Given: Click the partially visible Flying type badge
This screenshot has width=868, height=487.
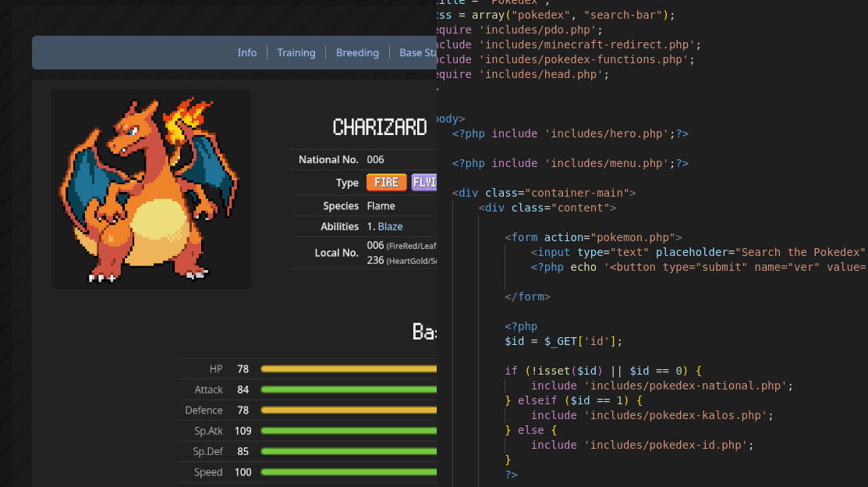Looking at the screenshot, I should click(424, 183).
